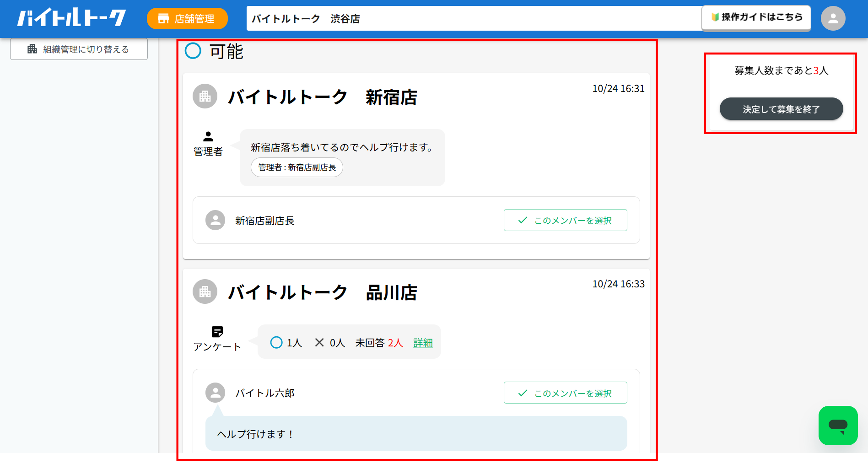Open the 店舗管理 store management button
The width and height of the screenshot is (868, 461).
click(x=187, y=19)
